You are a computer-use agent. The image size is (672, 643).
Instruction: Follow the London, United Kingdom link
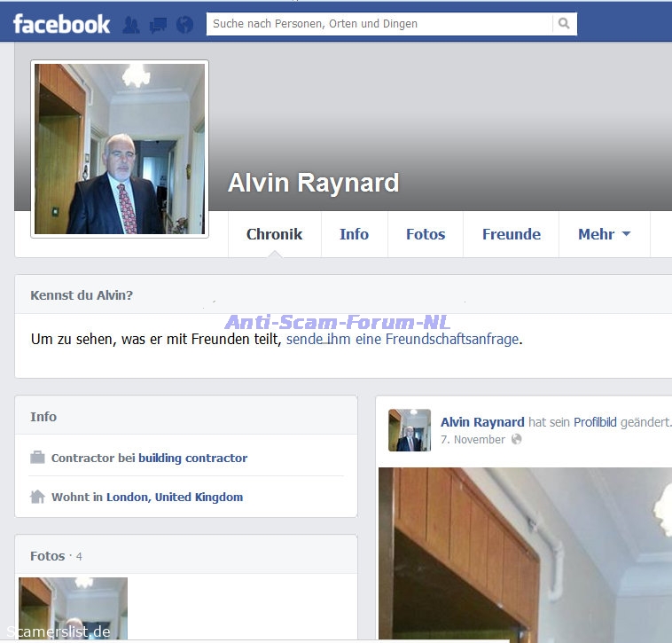[x=174, y=497]
